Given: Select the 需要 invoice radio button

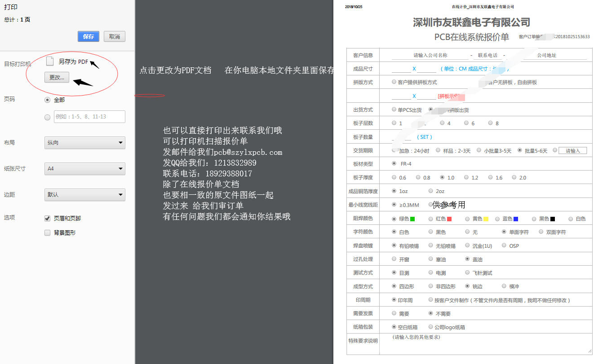Looking at the screenshot, I should pyautogui.click(x=394, y=313).
